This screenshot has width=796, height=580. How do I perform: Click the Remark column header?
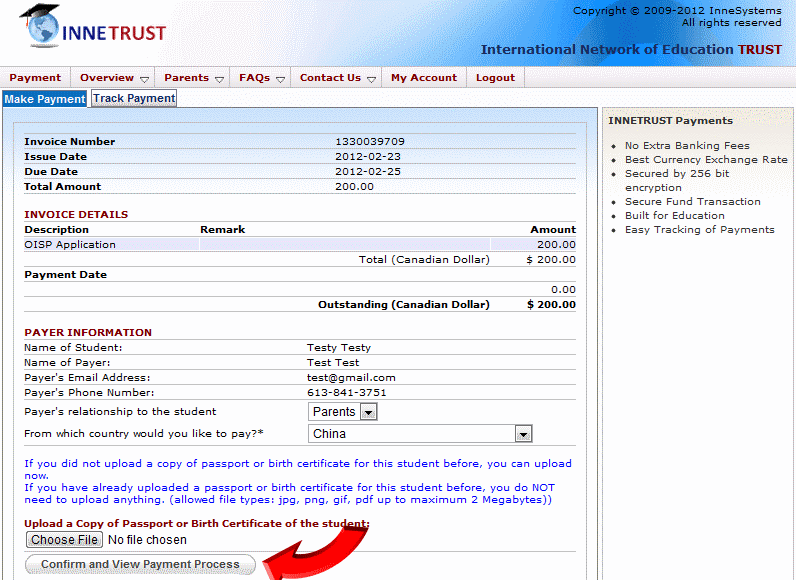click(222, 229)
